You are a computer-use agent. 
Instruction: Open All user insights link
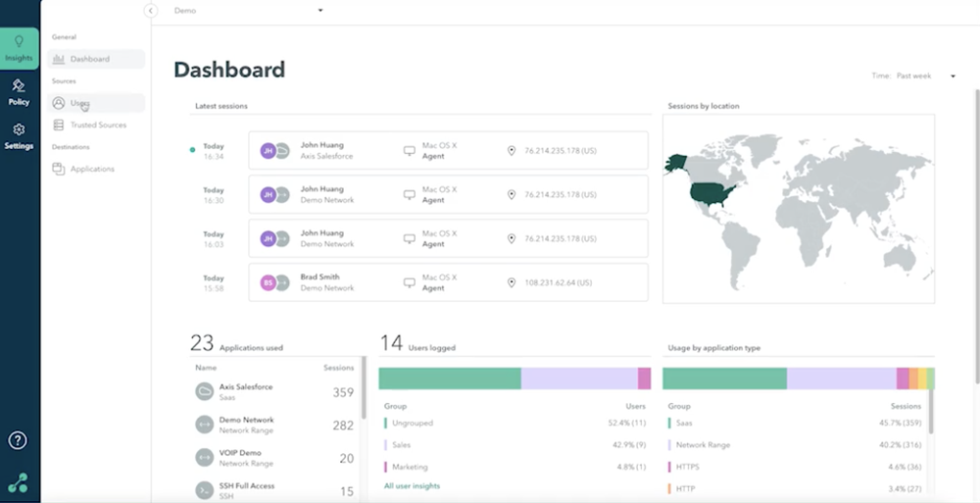click(x=412, y=486)
